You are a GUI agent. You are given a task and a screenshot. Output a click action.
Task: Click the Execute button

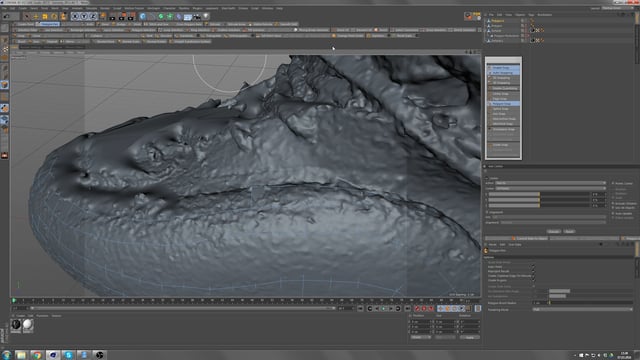point(553,231)
